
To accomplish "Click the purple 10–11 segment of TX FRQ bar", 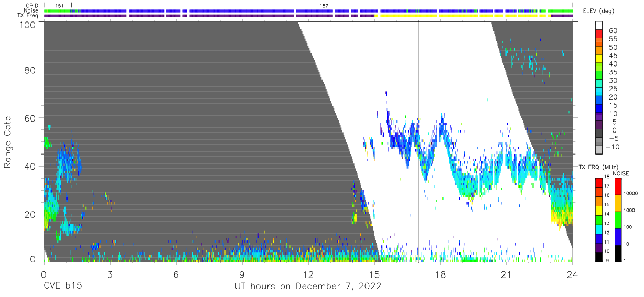I will coord(599,248).
